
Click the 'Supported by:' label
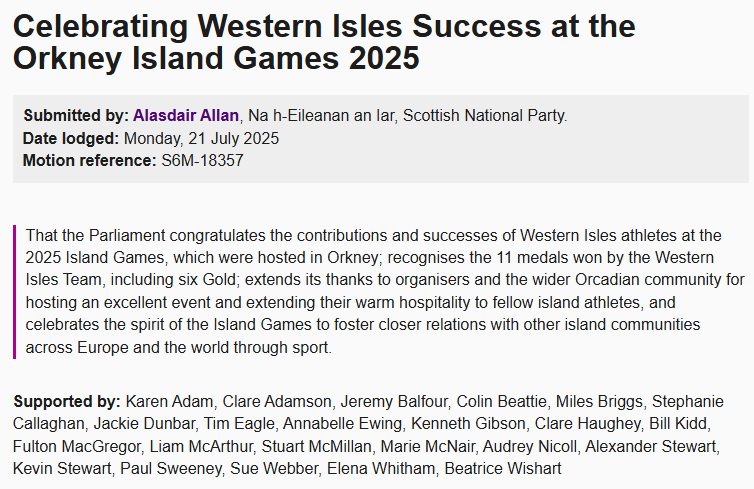click(x=67, y=401)
